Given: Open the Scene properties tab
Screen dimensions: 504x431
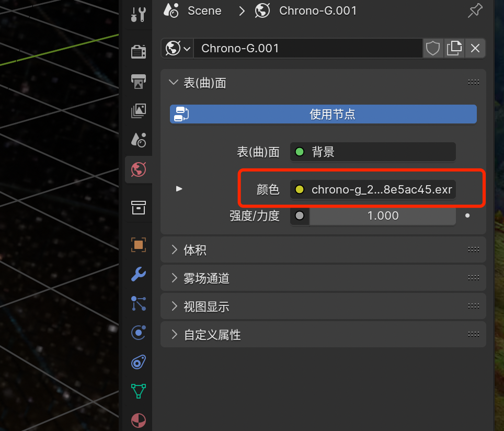Looking at the screenshot, I should 139,140.
